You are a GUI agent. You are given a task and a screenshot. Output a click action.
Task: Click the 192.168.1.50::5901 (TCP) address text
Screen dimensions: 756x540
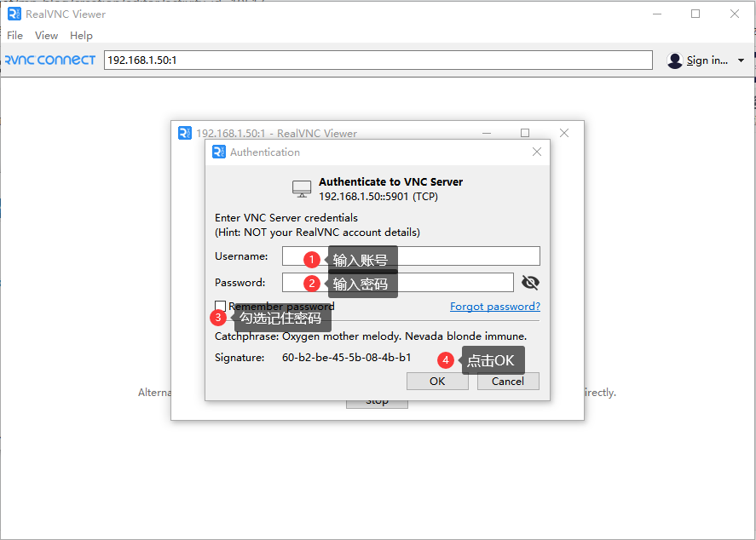pyautogui.click(x=378, y=197)
